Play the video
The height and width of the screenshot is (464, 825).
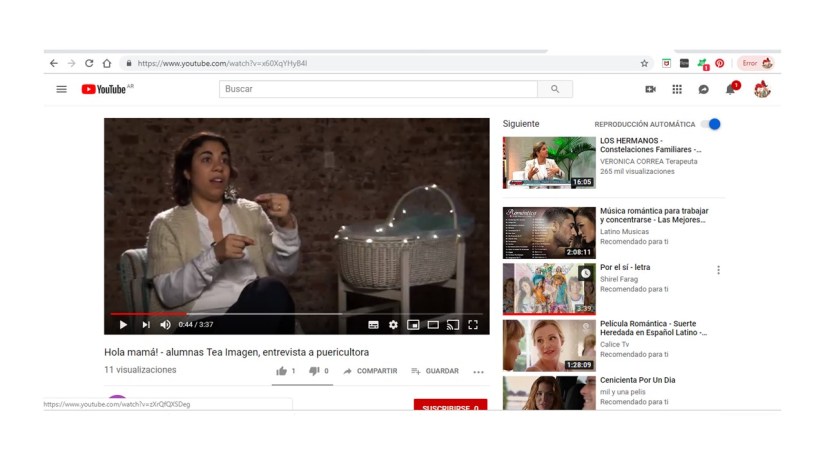pyautogui.click(x=123, y=325)
